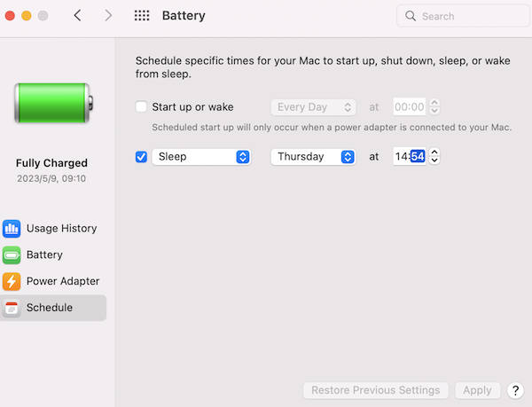Select Power Adapter in the sidebar
Viewport: 532px width, 407px height.
pos(62,281)
